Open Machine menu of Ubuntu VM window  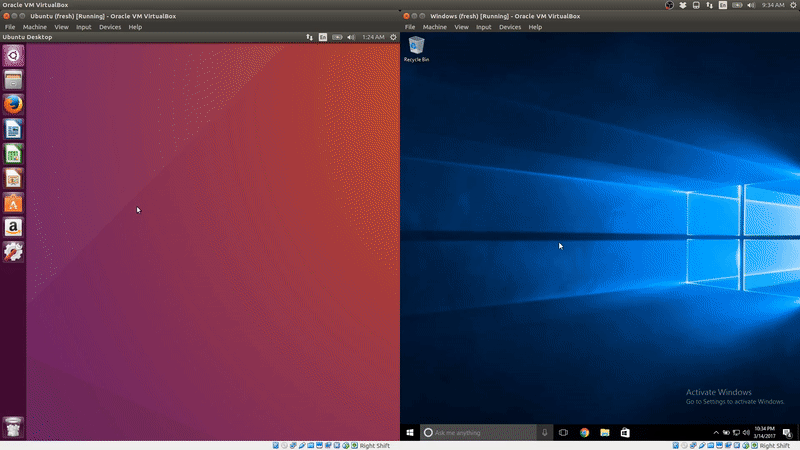pyautogui.click(x=35, y=27)
